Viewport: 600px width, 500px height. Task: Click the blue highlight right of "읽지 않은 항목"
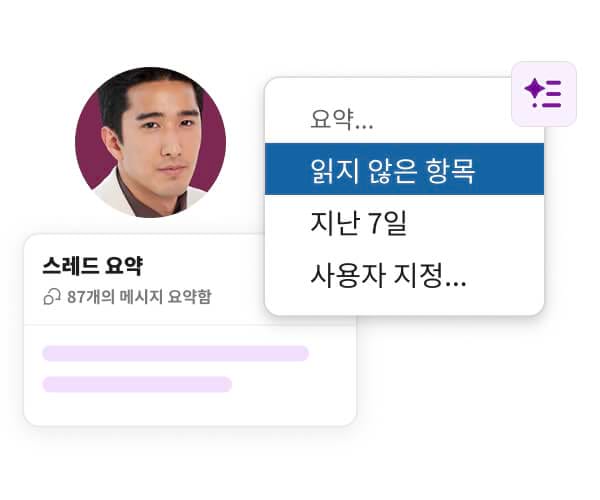510,170
